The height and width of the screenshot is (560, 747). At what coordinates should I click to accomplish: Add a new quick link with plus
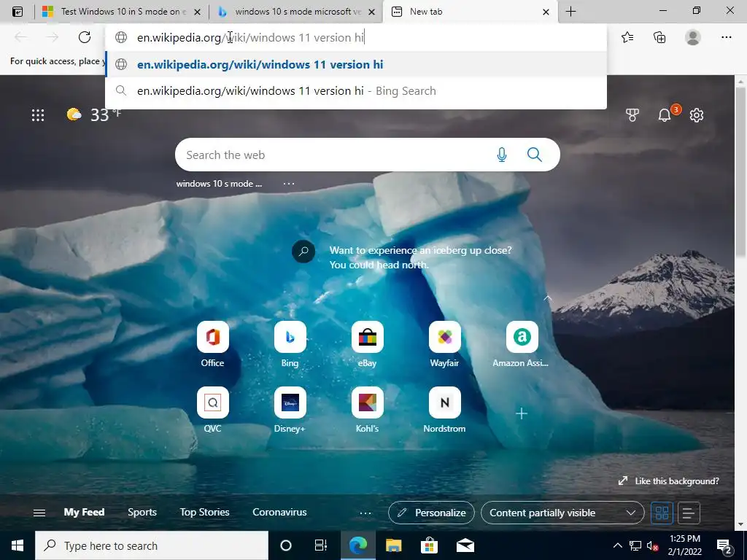(522, 413)
